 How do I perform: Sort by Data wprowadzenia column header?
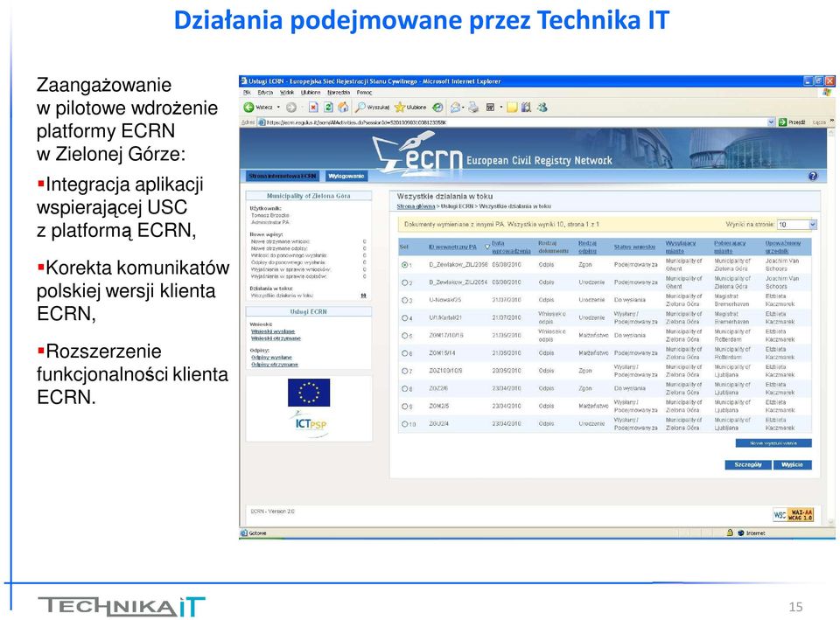(511, 247)
